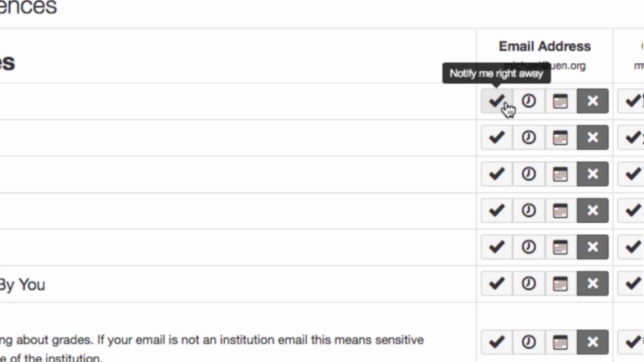Select the checkmark under the 'Notify me right away' tooltip

coord(497,101)
